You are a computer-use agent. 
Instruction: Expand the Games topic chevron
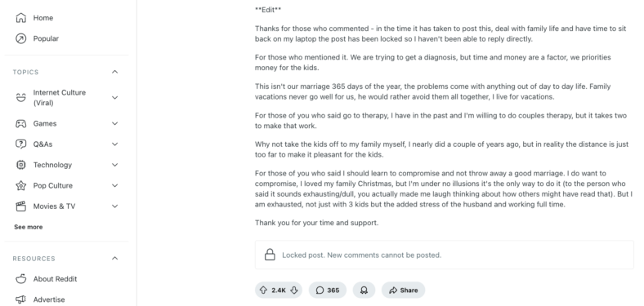115,123
